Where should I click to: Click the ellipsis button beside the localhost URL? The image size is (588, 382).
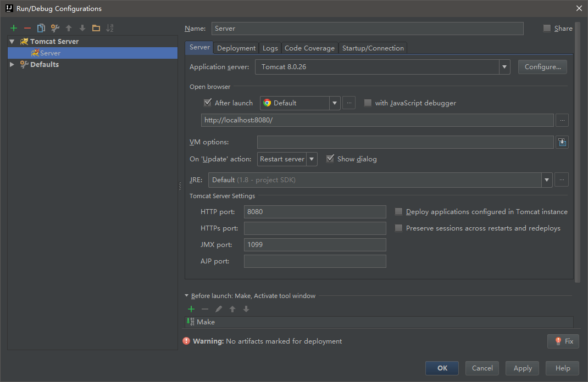pyautogui.click(x=562, y=120)
